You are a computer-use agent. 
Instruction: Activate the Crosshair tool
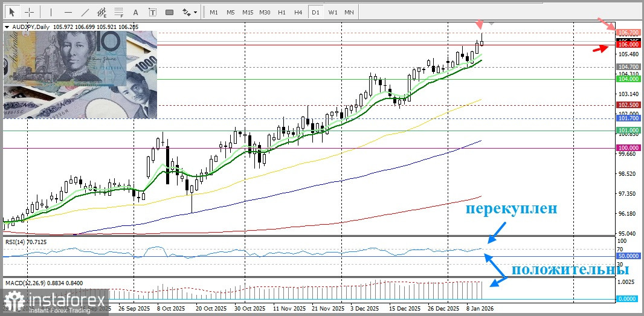coord(30,12)
